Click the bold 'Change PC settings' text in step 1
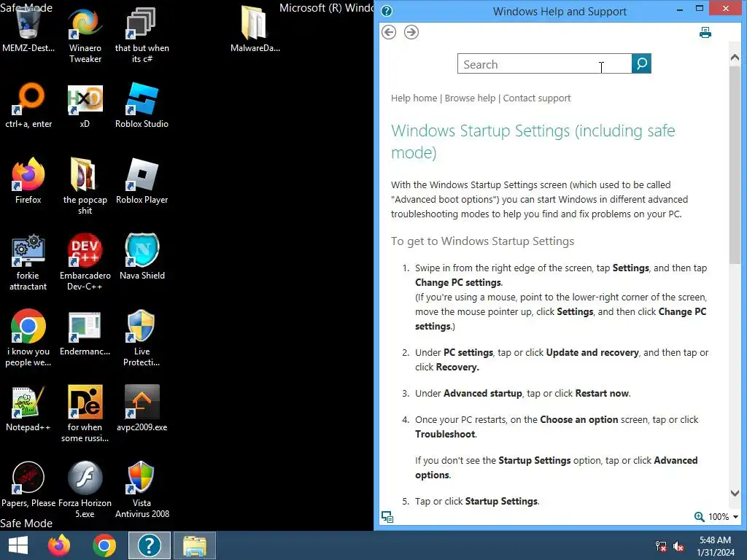The width and height of the screenshot is (747, 560). [458, 282]
